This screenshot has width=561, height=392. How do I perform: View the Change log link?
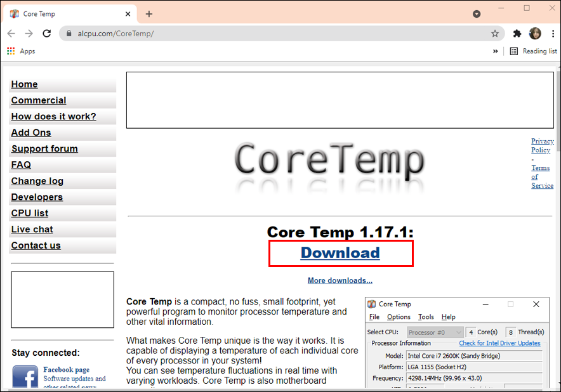37,181
